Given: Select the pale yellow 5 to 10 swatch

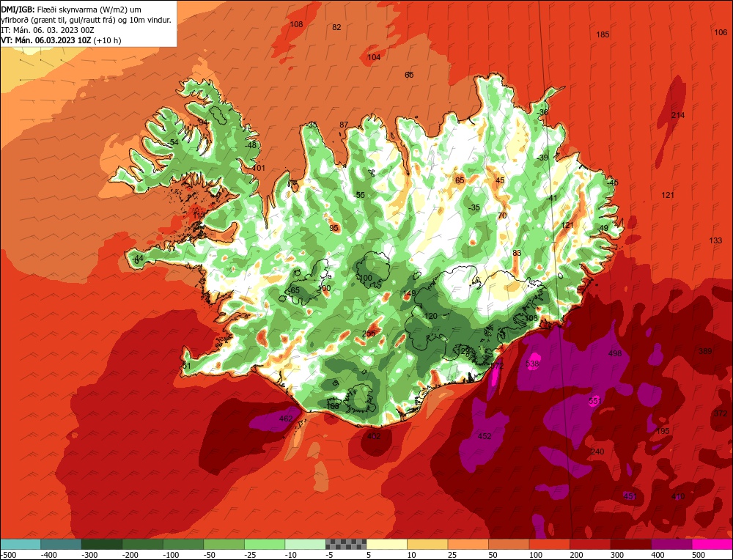Looking at the screenshot, I should pos(386,544).
